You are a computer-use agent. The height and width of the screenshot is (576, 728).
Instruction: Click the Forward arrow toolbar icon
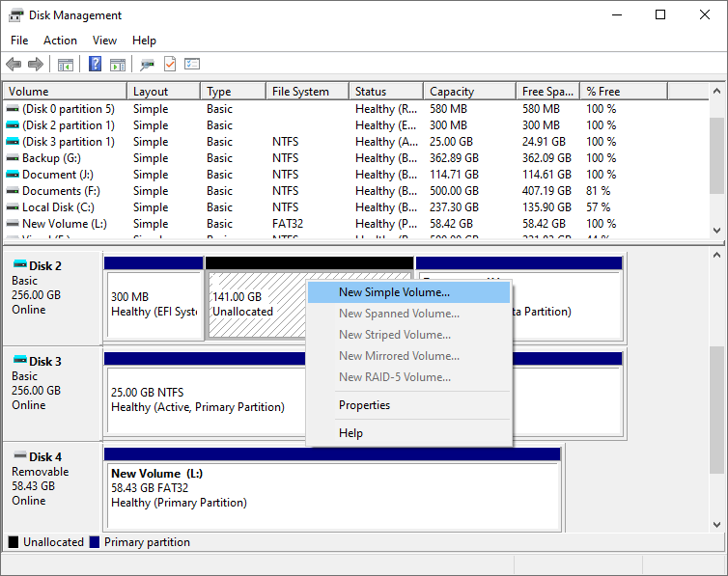pyautogui.click(x=36, y=65)
